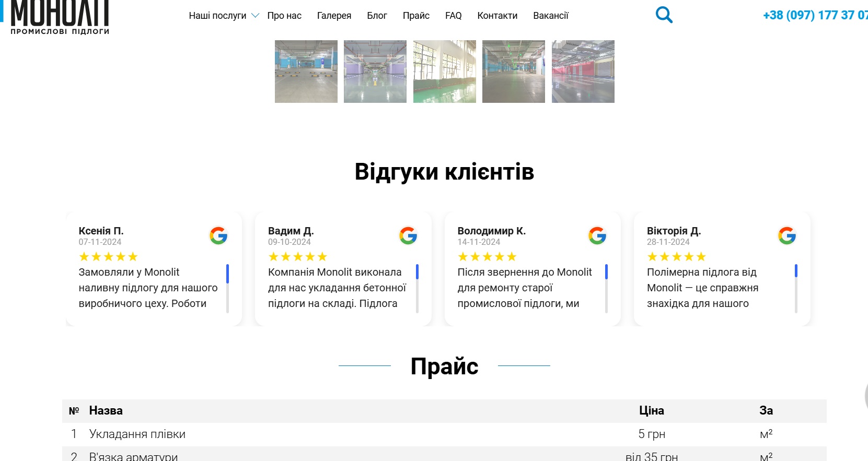Expand the Наші послуги dropdown arrow
This screenshot has width=868, height=461.
tap(255, 16)
